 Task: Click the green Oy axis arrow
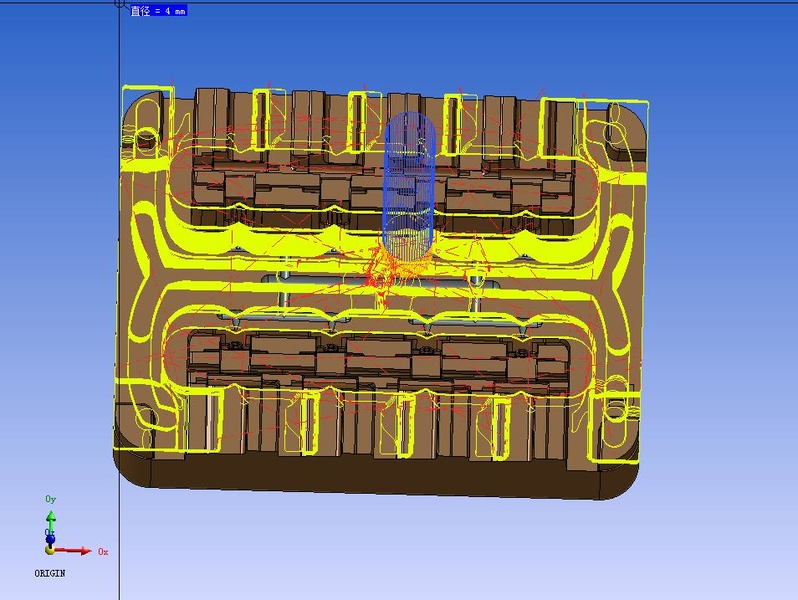51,520
